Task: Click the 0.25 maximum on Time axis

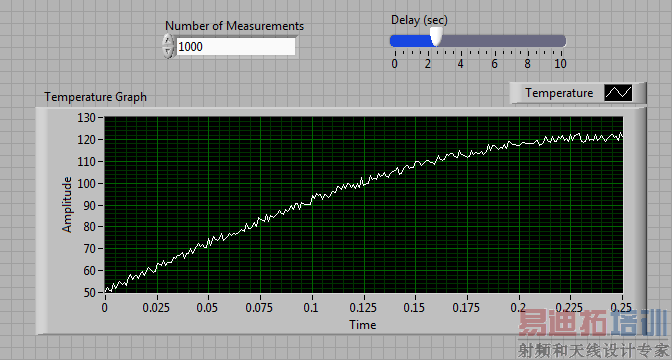Action: tap(622, 308)
